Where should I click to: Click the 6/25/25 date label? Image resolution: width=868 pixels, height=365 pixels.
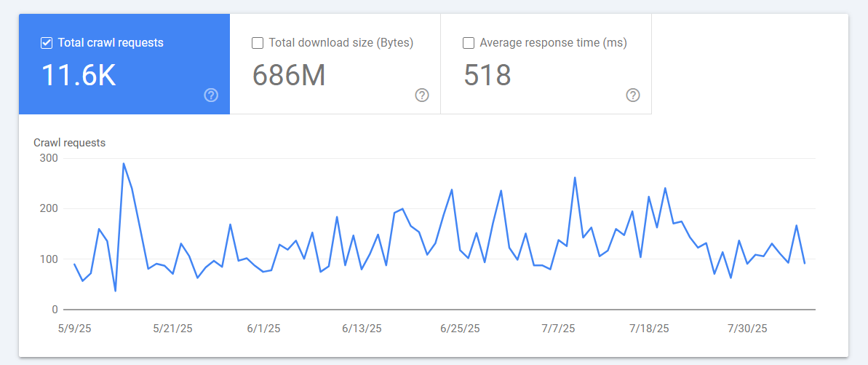click(460, 329)
